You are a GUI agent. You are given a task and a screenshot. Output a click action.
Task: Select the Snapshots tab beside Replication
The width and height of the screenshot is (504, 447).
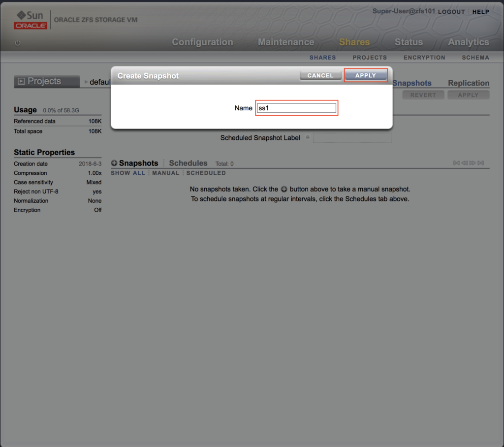click(x=412, y=83)
